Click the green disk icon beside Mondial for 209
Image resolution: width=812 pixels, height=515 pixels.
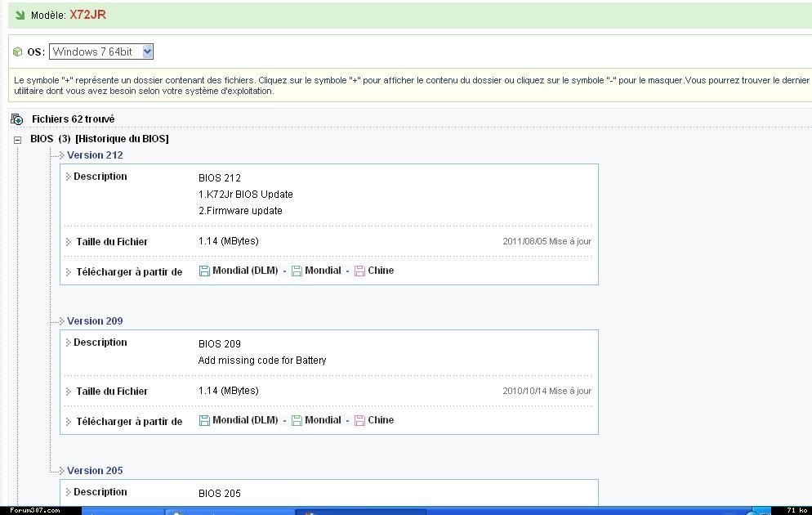297,421
